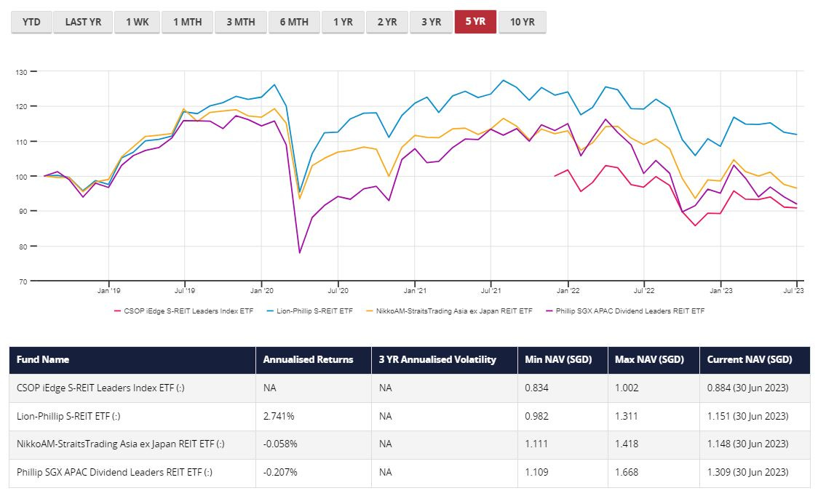Click the 1.311 Max NAV value
This screenshot has width=826, height=504.
tap(627, 416)
